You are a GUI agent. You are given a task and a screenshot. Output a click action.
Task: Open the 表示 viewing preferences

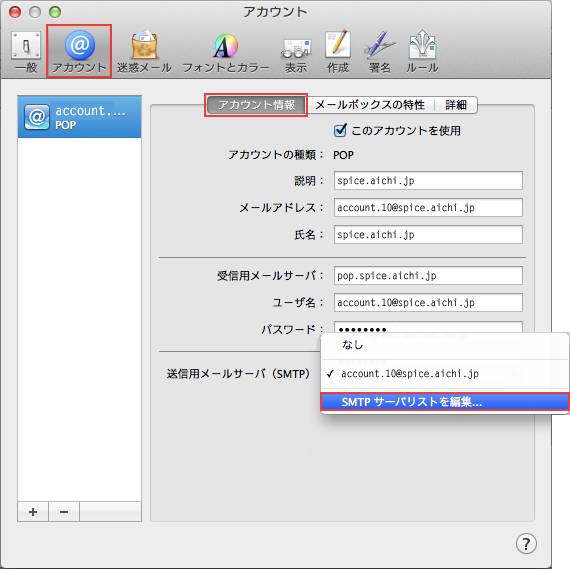(x=296, y=52)
